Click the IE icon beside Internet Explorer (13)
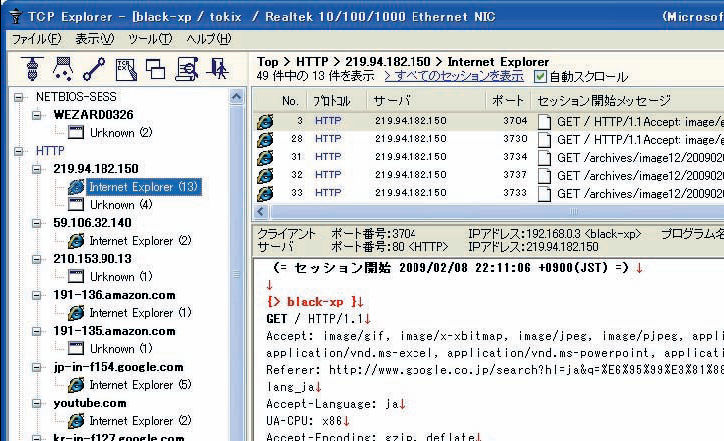 (76, 187)
